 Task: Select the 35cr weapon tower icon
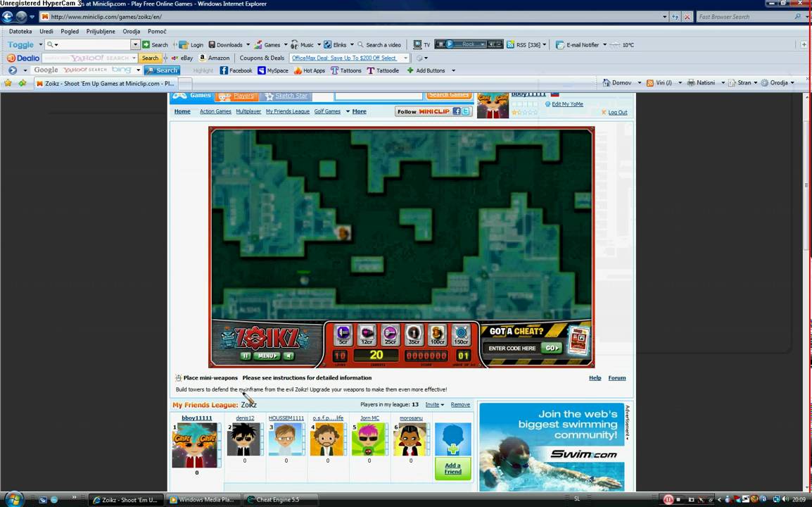[x=413, y=334]
